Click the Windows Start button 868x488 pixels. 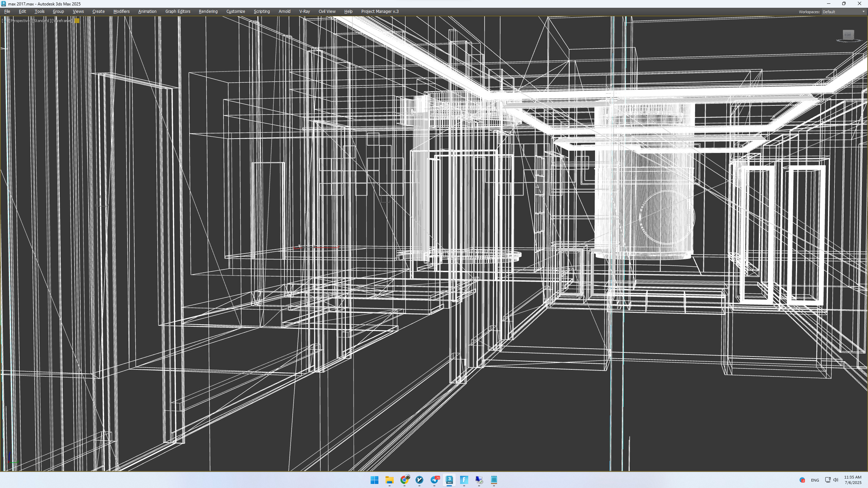(374, 480)
